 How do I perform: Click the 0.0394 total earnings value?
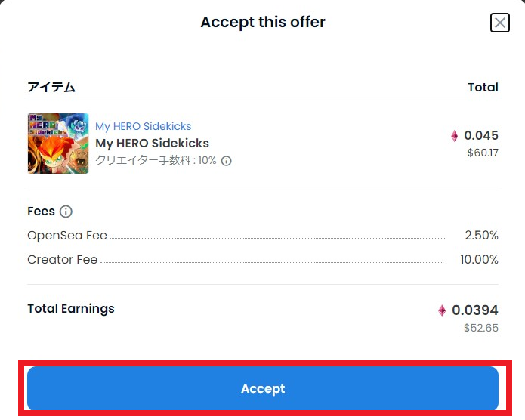click(475, 310)
